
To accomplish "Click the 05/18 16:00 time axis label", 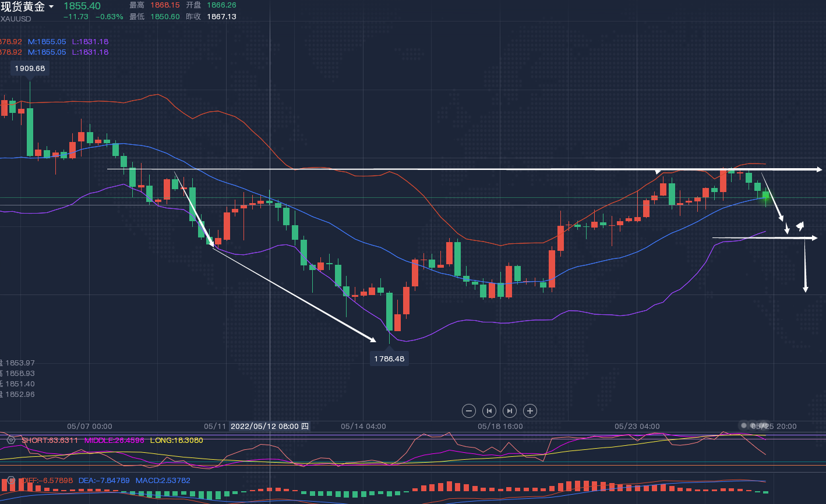I will click(x=500, y=427).
